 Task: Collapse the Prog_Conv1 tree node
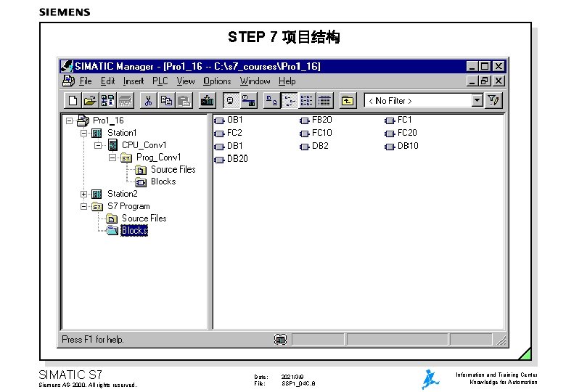[112, 158]
